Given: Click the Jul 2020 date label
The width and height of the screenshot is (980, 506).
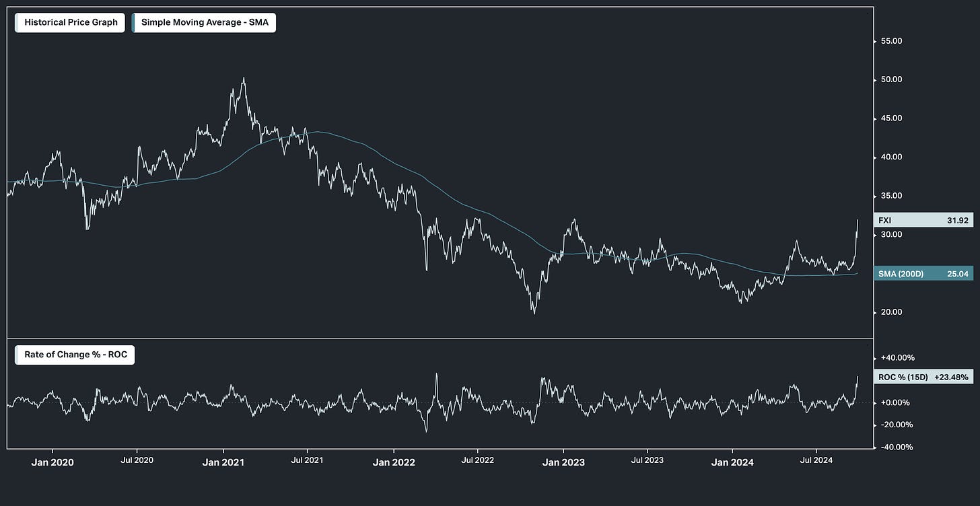Looking at the screenshot, I should [x=137, y=461].
